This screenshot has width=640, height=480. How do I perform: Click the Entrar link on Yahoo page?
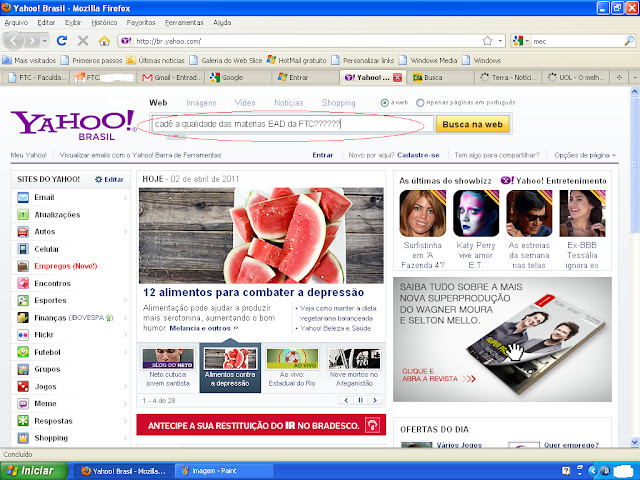pyautogui.click(x=322, y=155)
